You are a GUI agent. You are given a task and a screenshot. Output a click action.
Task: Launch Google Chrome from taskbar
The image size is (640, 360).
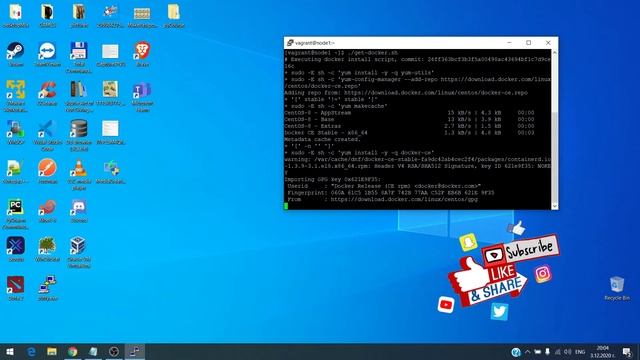(x=73, y=351)
